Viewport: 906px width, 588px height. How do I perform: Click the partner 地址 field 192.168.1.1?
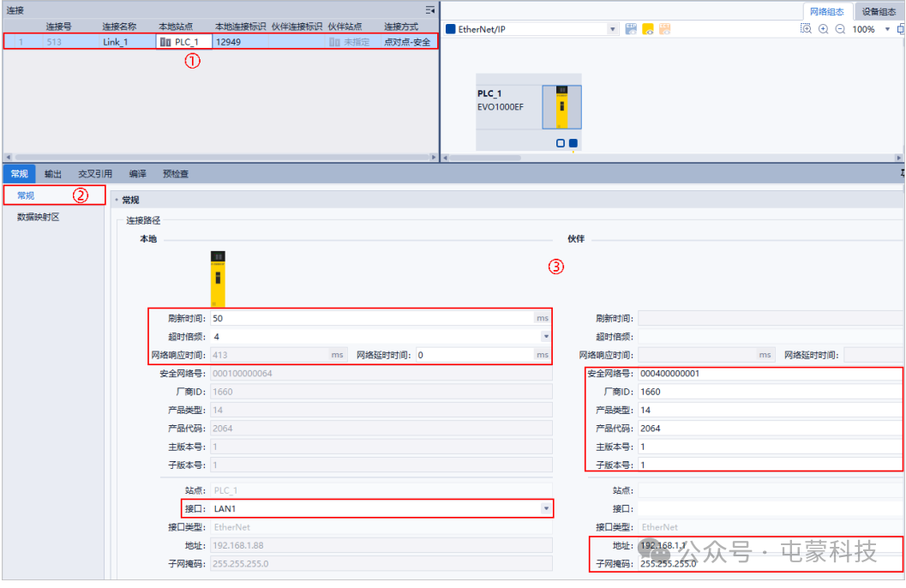pos(771,545)
